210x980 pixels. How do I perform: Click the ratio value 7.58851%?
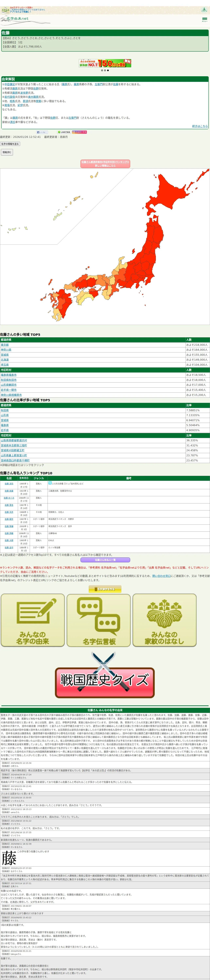pyautogui.click(x=193, y=410)
